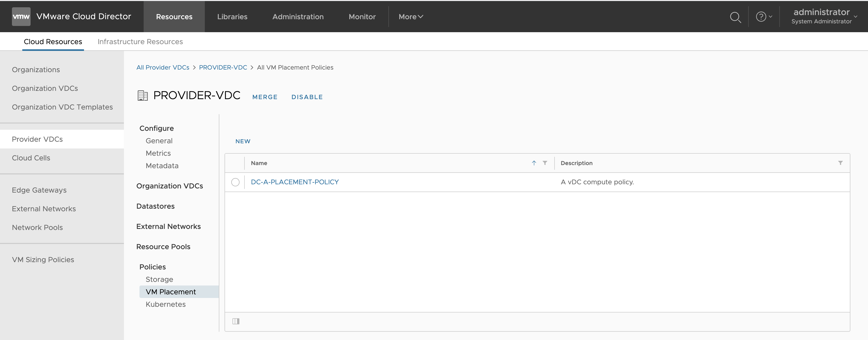The width and height of the screenshot is (868, 340).
Task: Open the Libraries top menu
Action: coord(232,17)
